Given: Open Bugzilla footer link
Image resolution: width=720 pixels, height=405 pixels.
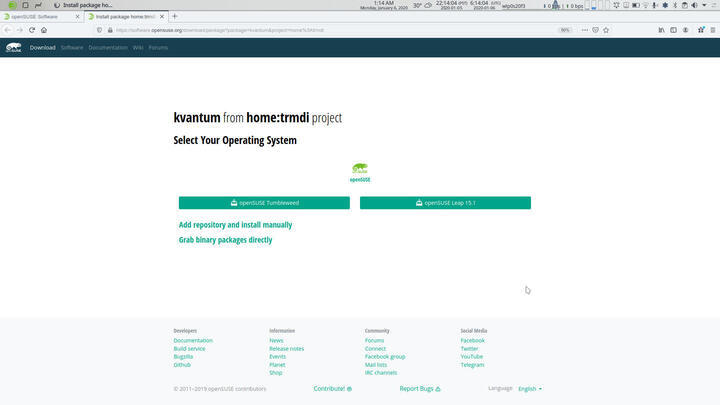Looking at the screenshot, I should pos(183,356).
